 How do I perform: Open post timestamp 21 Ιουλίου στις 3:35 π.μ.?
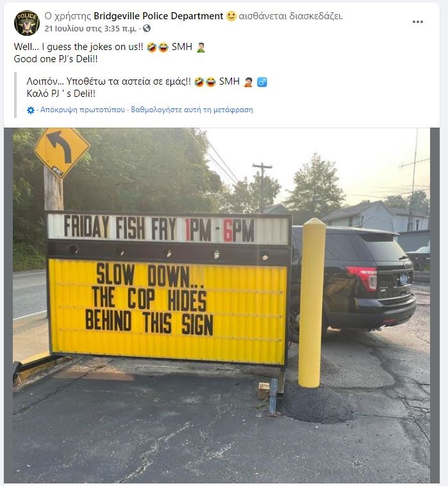click(x=90, y=28)
